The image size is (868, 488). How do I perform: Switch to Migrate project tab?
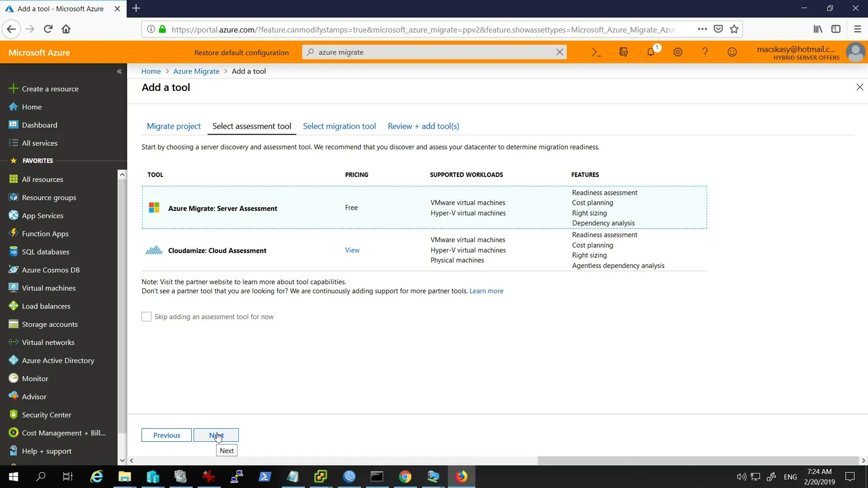[x=174, y=126]
